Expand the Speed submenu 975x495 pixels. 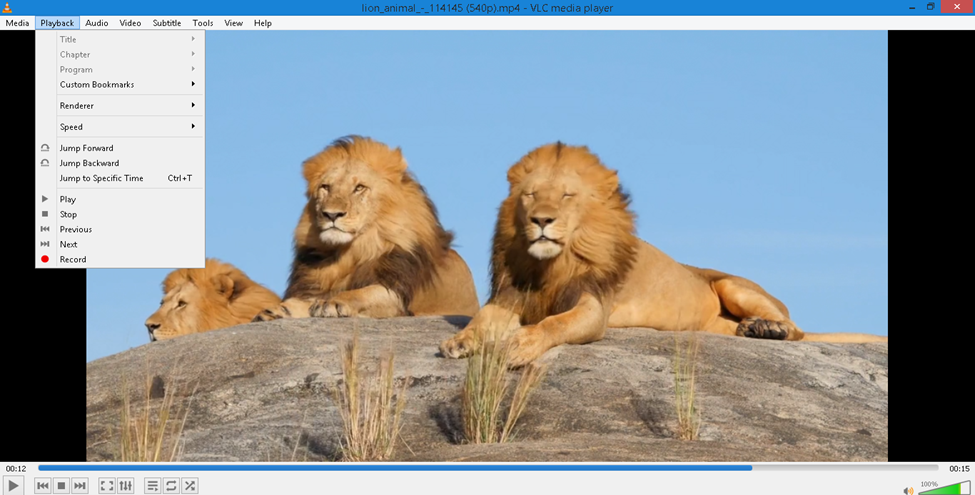point(120,127)
